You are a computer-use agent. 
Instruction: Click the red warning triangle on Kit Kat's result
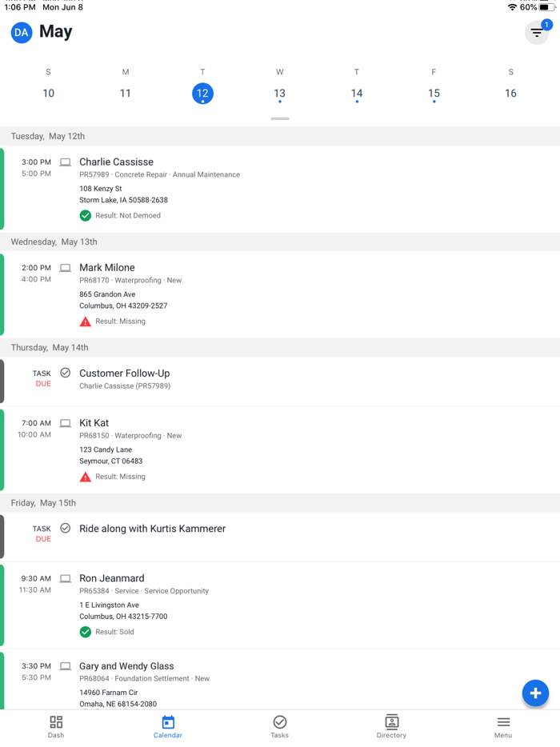point(85,476)
